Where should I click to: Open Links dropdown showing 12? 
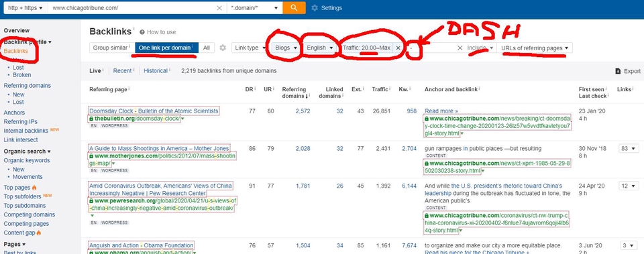[629, 186]
